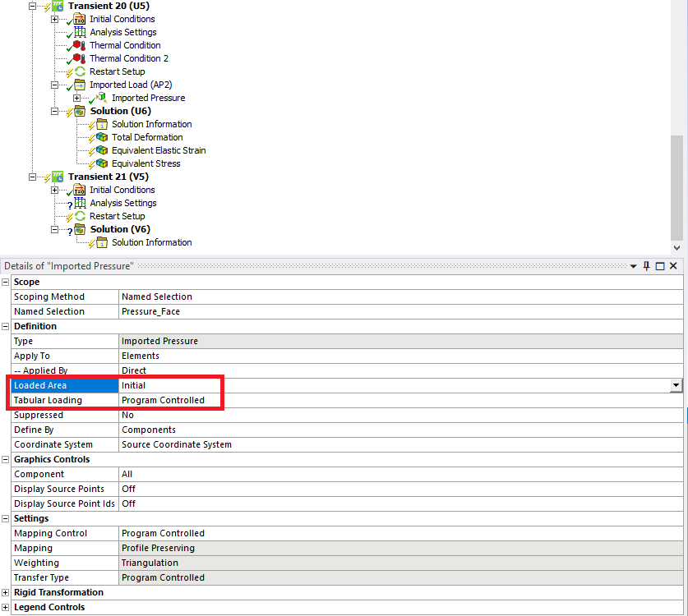
Task: Click the Scoping Method value Named Selection
Action: click(400, 297)
